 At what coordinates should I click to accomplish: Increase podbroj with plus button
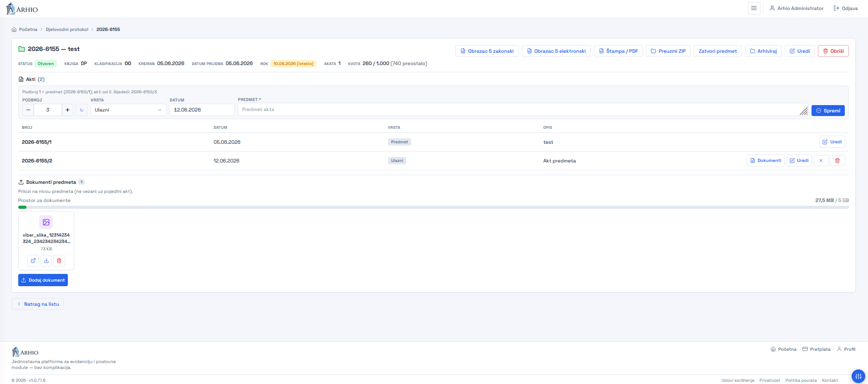point(67,110)
